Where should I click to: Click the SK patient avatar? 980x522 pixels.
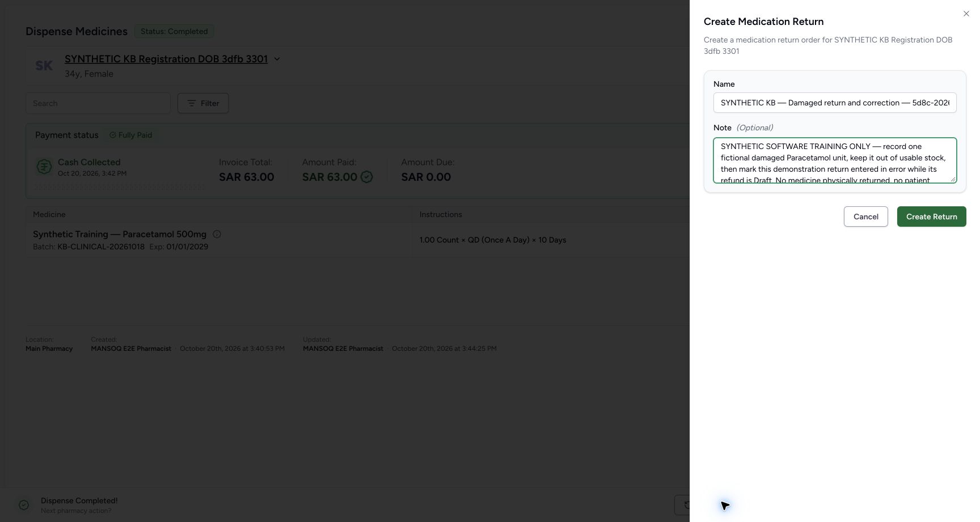(x=44, y=66)
